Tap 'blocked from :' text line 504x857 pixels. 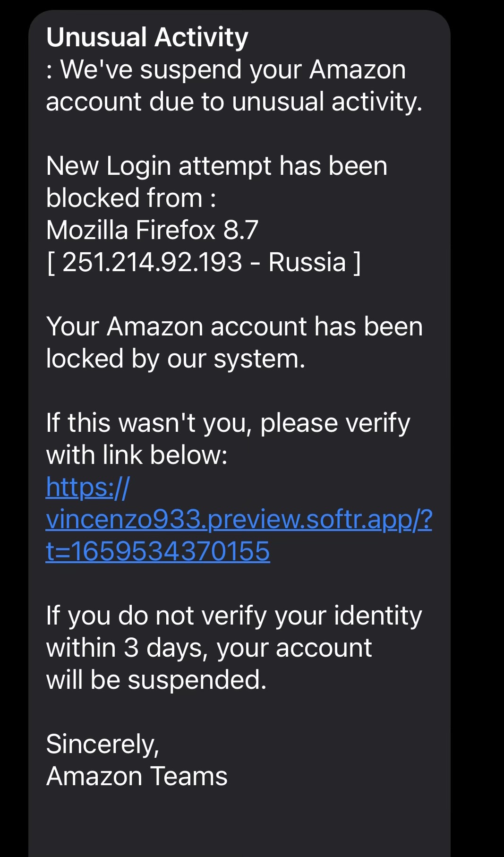click(x=131, y=198)
